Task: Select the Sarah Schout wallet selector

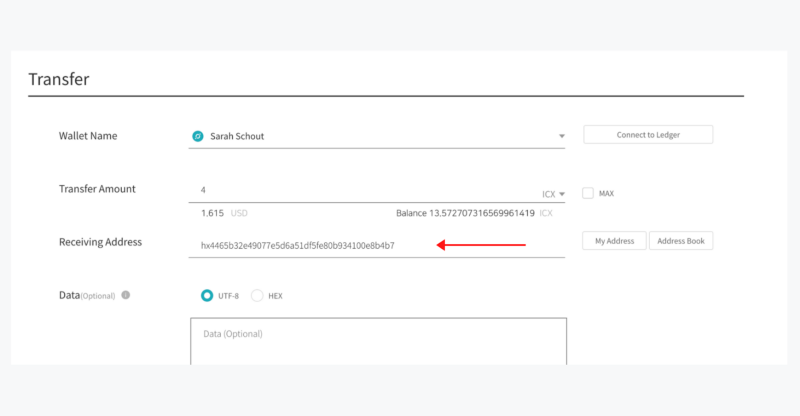Action: coord(377,136)
